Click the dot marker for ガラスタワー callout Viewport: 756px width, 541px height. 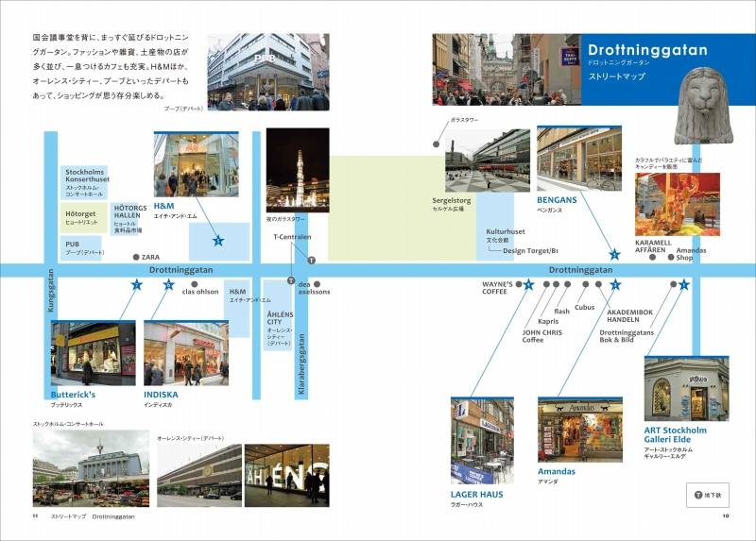(437, 144)
